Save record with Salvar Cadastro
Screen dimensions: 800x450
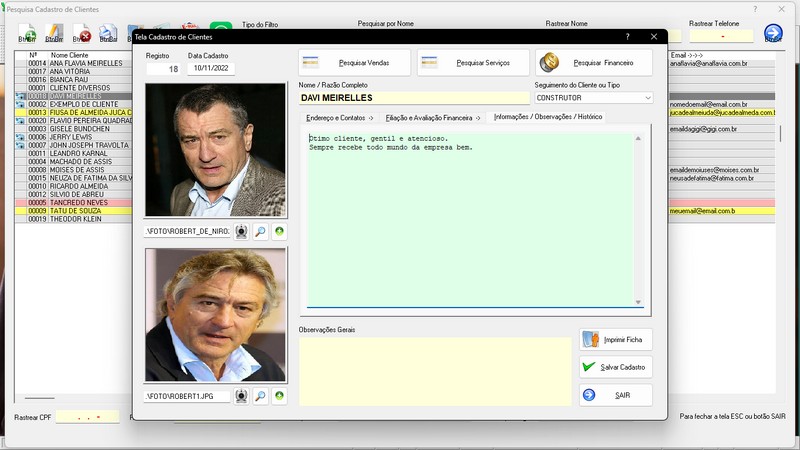[616, 367]
